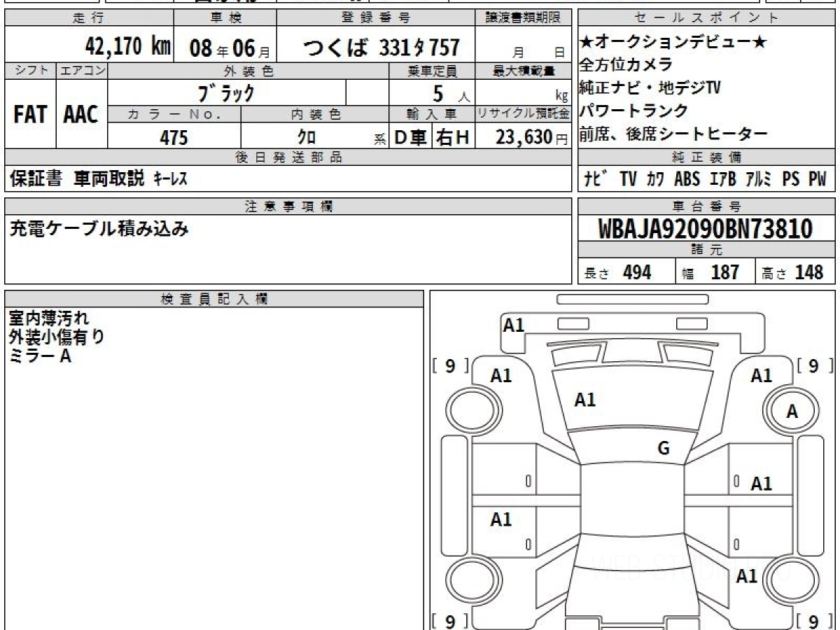The width and height of the screenshot is (840, 630).
Task: Click the 全方位カメラ sales point
Action: [x=626, y=65]
